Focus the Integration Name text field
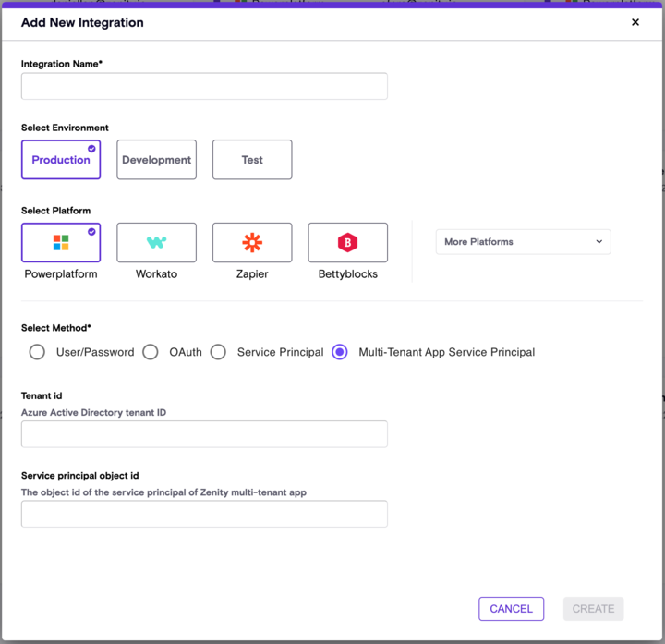 (204, 86)
